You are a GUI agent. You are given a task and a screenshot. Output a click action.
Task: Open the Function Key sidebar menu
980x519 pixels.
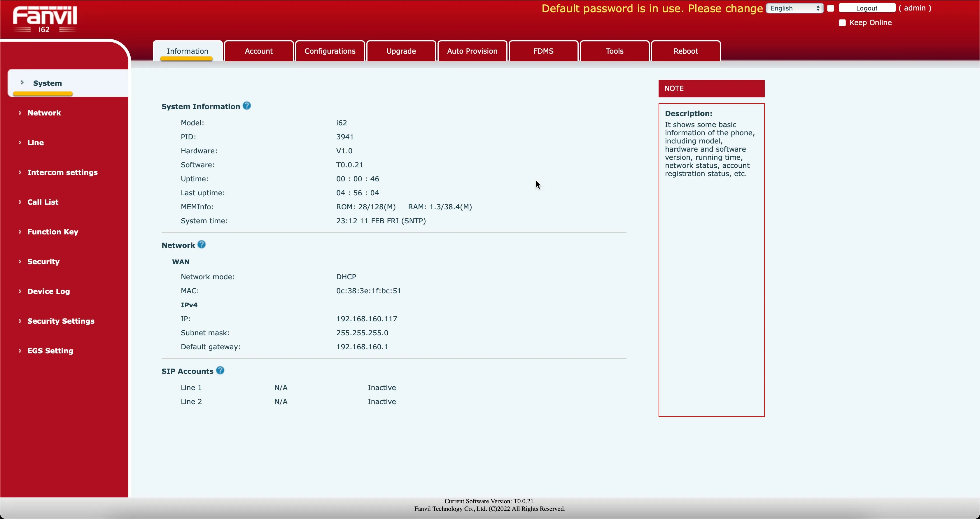pyautogui.click(x=52, y=232)
